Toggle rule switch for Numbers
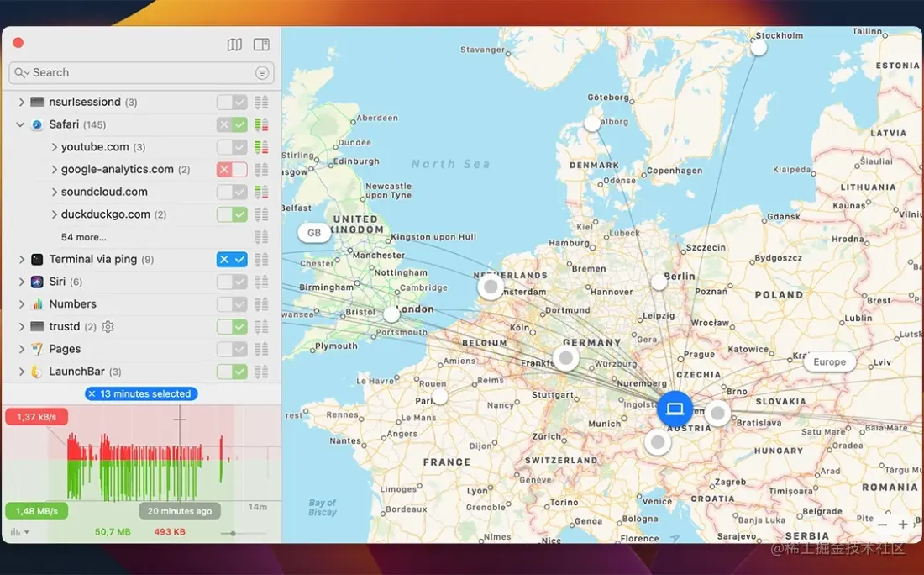 tap(232, 304)
